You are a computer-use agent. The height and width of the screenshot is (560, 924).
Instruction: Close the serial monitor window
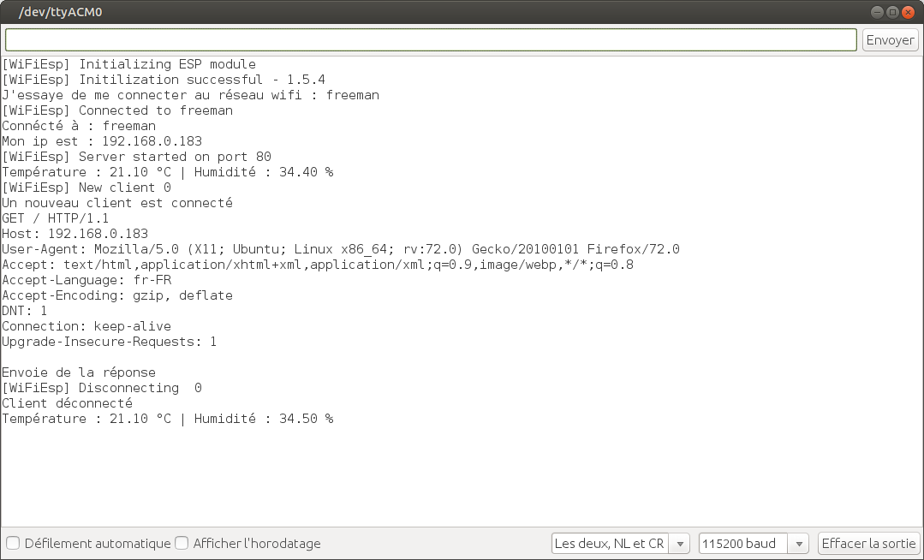[909, 12]
